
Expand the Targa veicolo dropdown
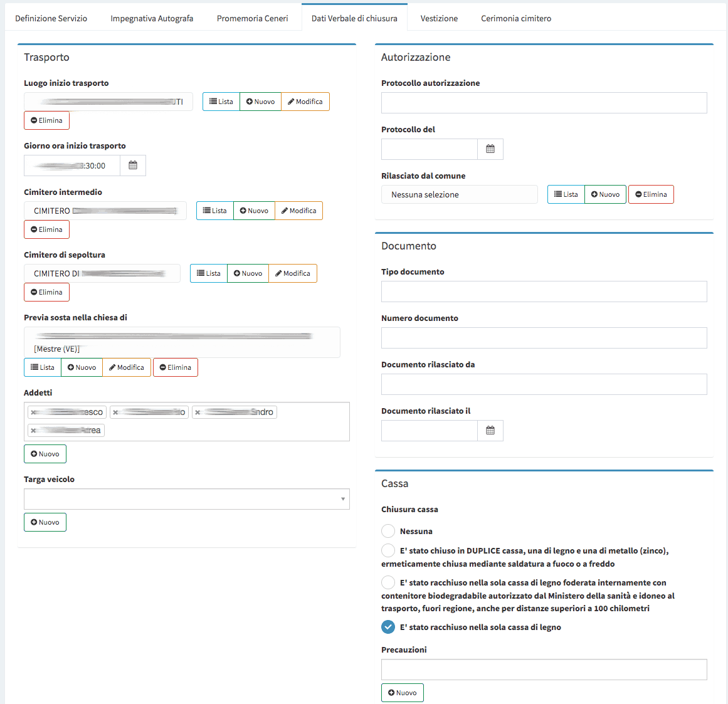click(186, 499)
